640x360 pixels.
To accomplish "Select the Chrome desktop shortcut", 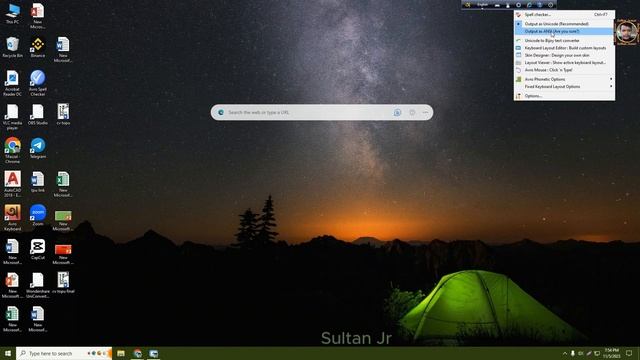I will click(x=12, y=150).
